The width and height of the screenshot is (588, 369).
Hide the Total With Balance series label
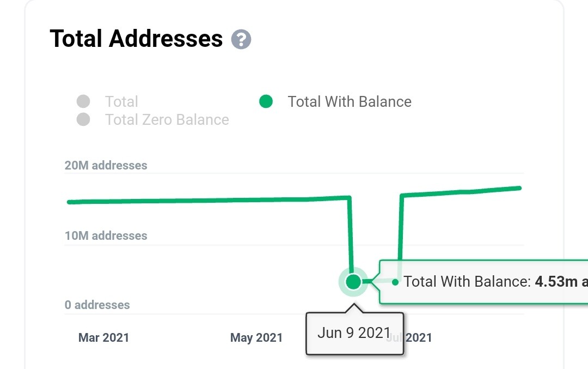[350, 101]
